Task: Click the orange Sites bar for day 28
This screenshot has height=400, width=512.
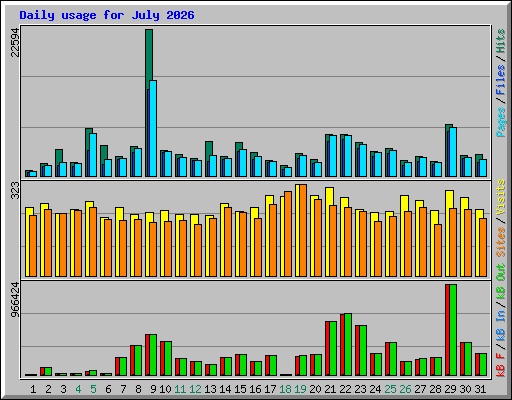Action: pos(438,250)
